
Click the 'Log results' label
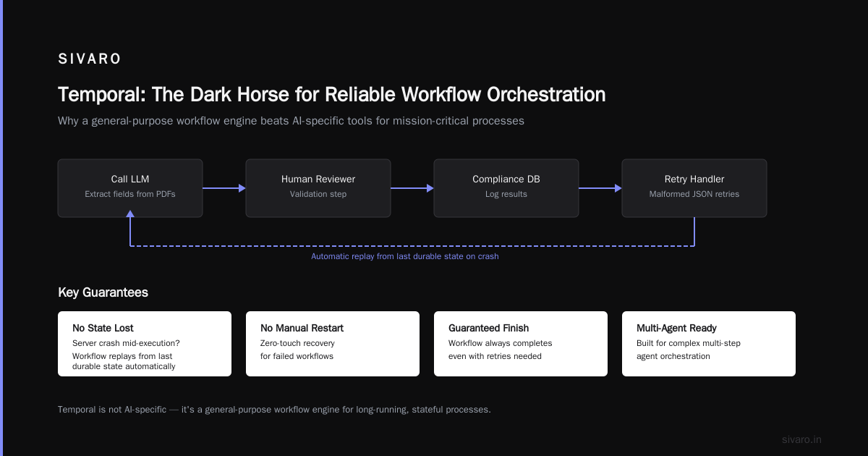(506, 194)
